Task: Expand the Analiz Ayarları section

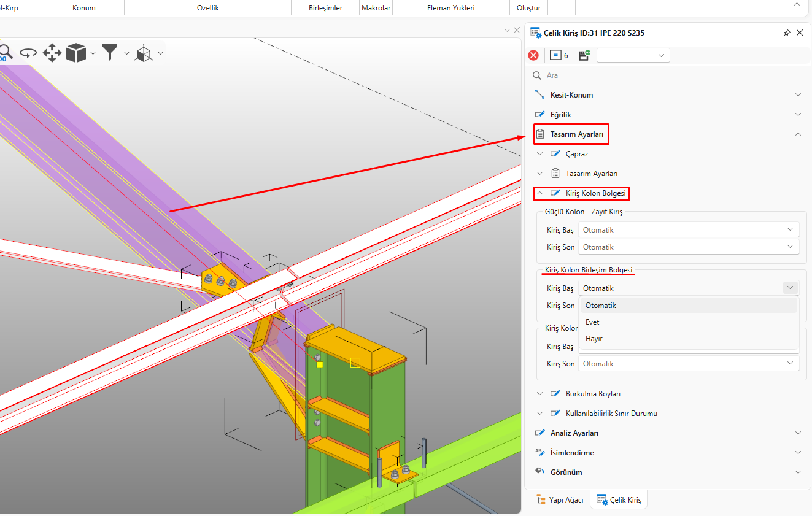Action: coord(574,433)
